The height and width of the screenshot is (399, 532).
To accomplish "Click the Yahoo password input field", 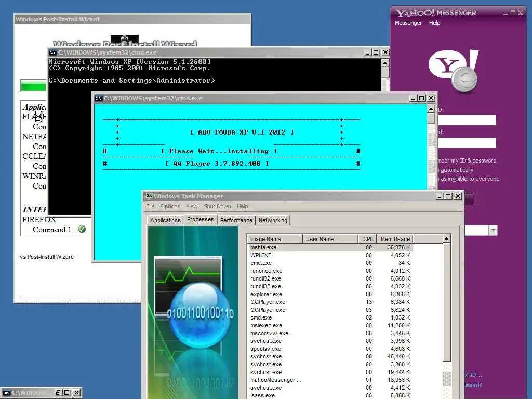I will [467, 142].
